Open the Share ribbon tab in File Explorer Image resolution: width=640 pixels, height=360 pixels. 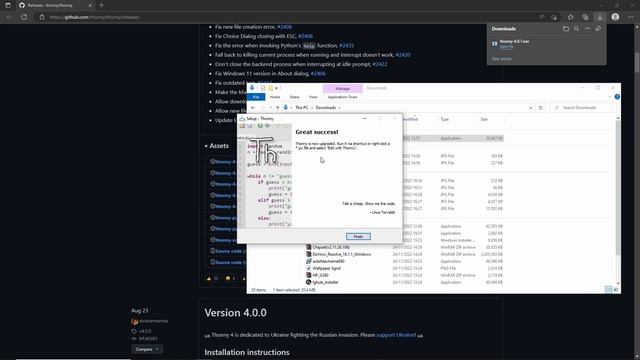294,97
